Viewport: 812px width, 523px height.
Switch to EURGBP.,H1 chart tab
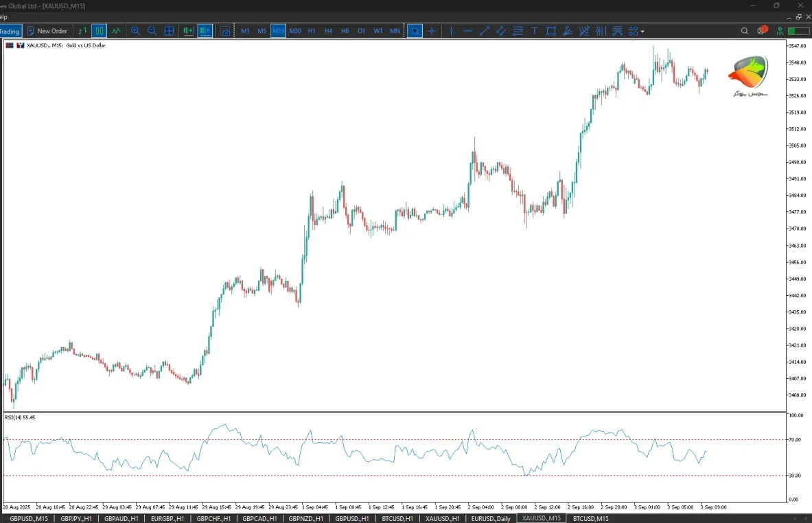coord(167,518)
